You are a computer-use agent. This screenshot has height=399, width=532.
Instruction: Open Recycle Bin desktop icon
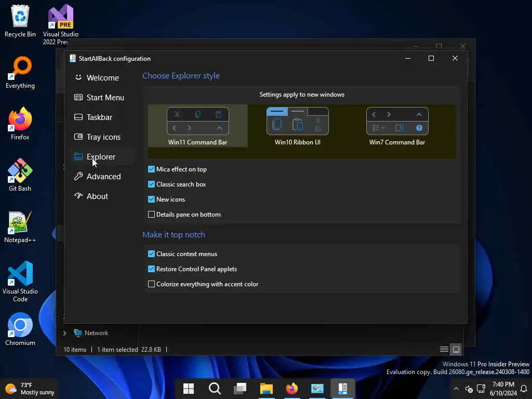point(20,20)
